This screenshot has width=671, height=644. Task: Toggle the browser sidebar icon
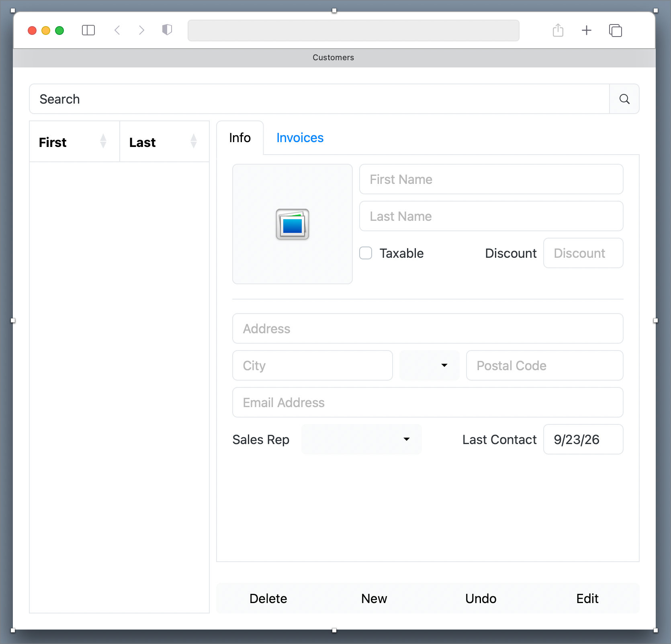coord(88,30)
